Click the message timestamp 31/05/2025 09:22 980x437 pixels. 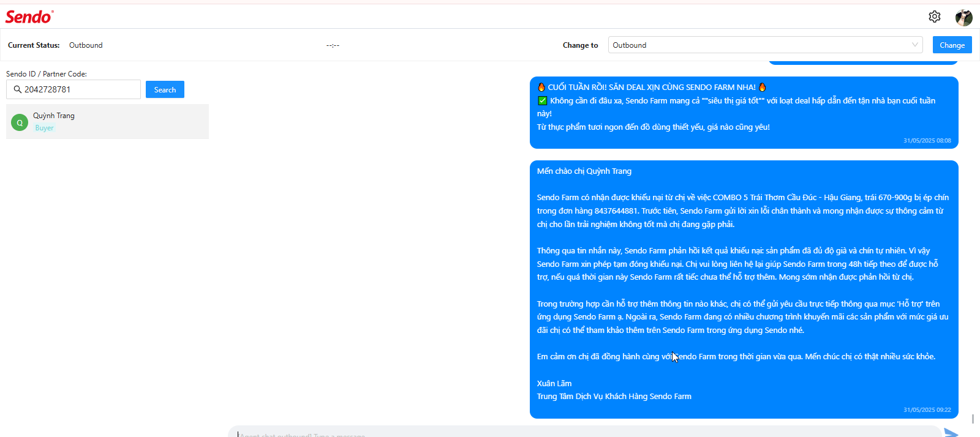click(x=927, y=410)
